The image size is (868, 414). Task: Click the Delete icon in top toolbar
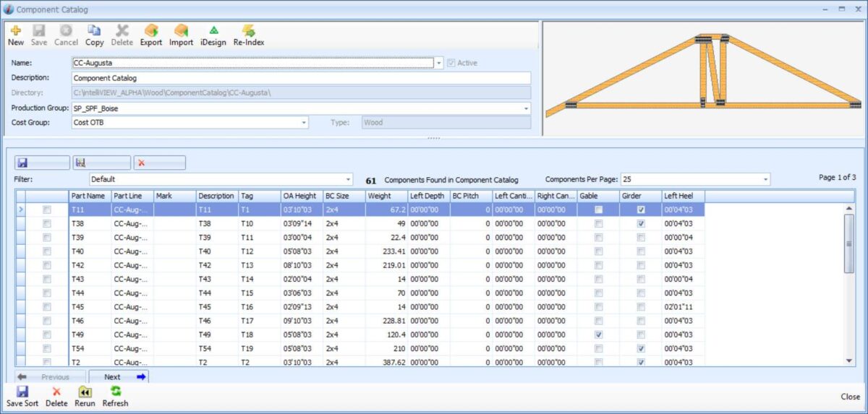click(122, 34)
